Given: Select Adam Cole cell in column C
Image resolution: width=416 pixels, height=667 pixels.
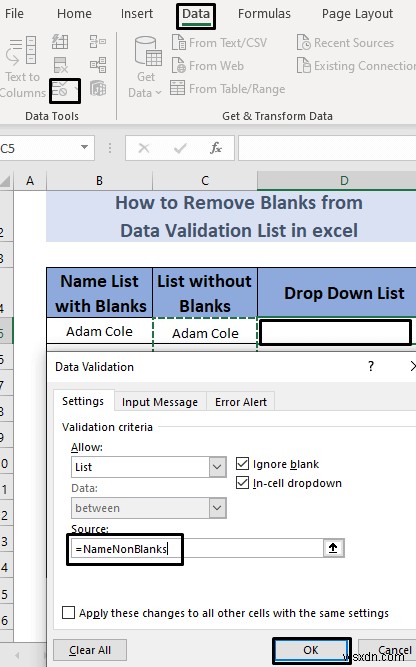Looking at the screenshot, I should pyautogui.click(x=205, y=333).
